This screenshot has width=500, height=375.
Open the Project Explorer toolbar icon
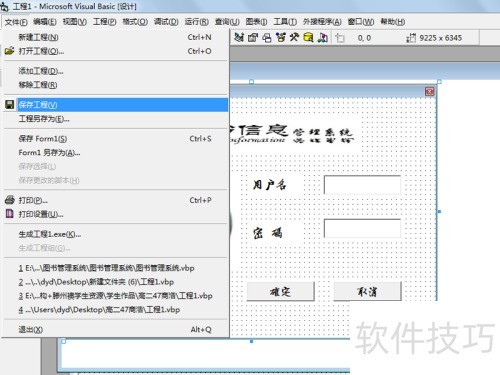click(239, 38)
